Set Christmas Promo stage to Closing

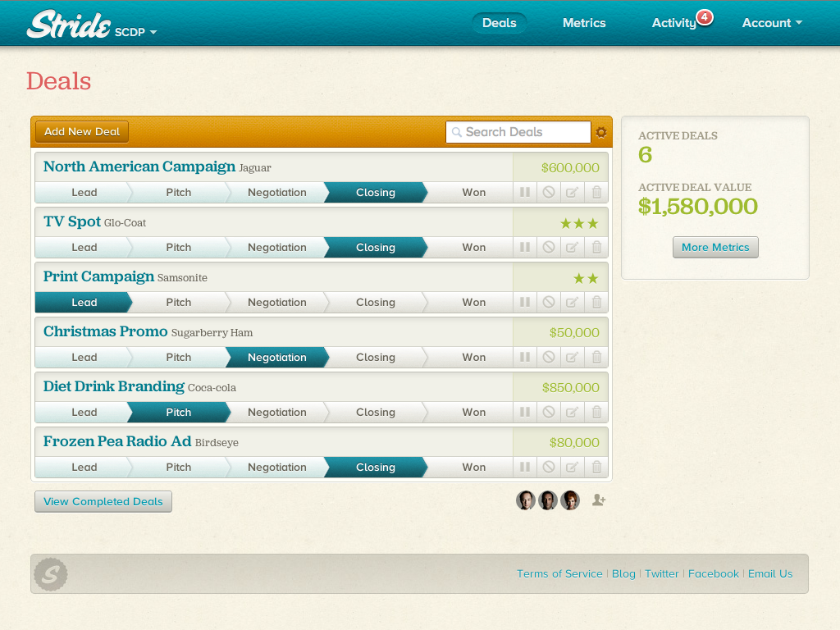click(x=376, y=358)
